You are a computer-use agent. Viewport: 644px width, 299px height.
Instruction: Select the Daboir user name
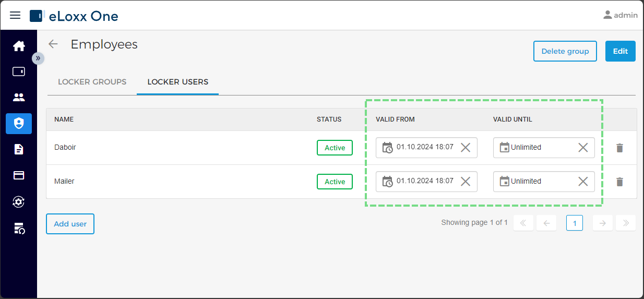[x=65, y=148]
